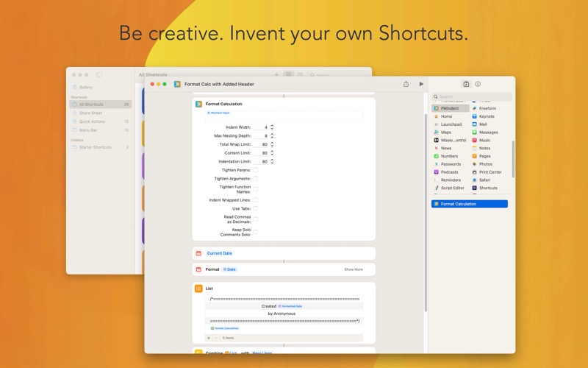Adjust the Content Limit stepper
588x368 pixels.
pyautogui.click(x=272, y=153)
